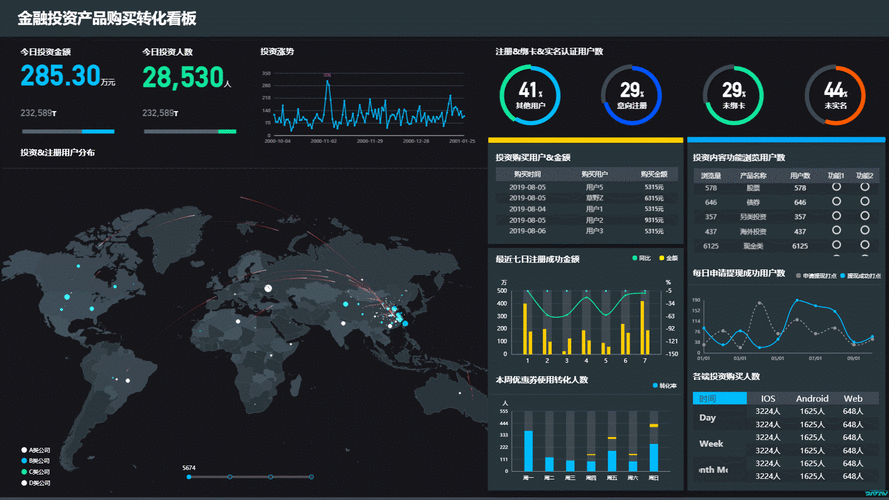The image size is (889, 500).
Task: Click the 未实名 44% orange ring
Action: tap(835, 95)
